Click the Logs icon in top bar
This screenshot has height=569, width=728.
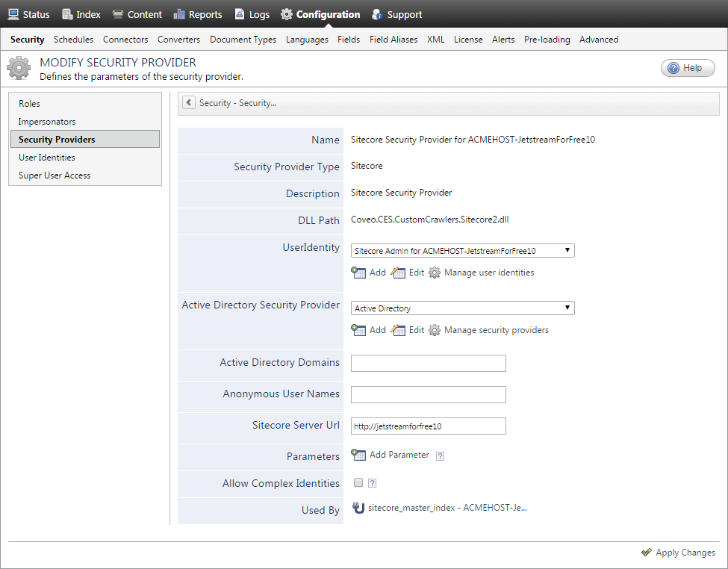tap(240, 13)
